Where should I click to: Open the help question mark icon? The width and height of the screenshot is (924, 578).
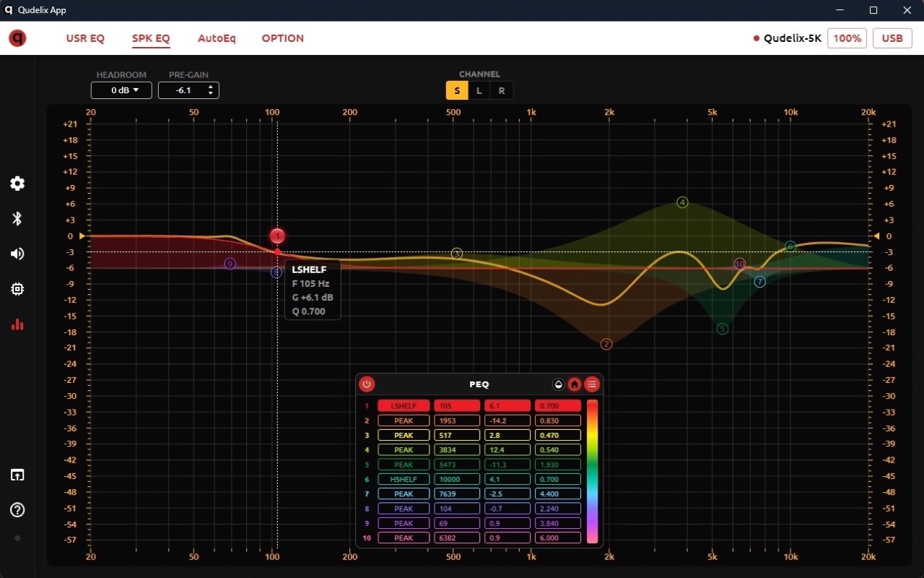[17, 510]
